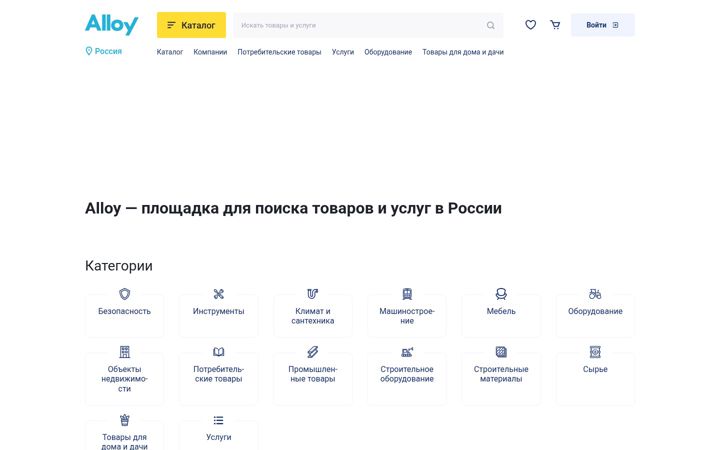
Task: Click the location pin icon beside Россия
Action: tap(89, 51)
